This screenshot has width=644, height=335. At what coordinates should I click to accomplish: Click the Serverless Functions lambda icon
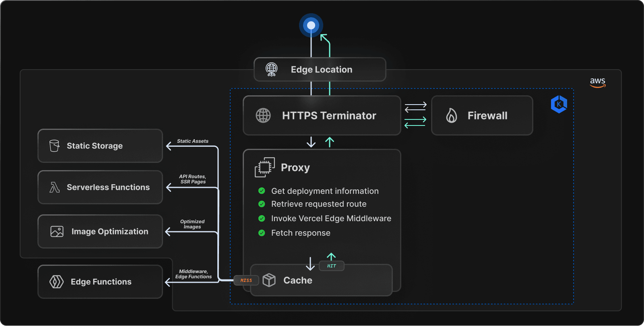55,187
